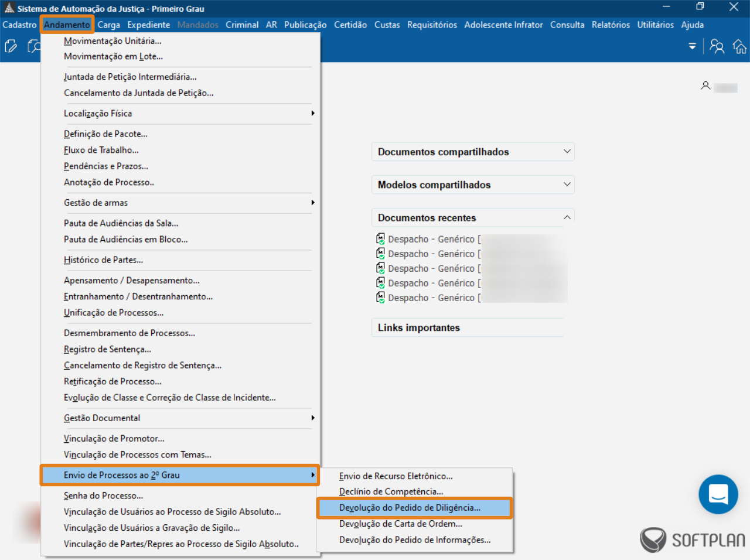750x560 pixels.
Task: Click the Links importantes header
Action: (418, 327)
